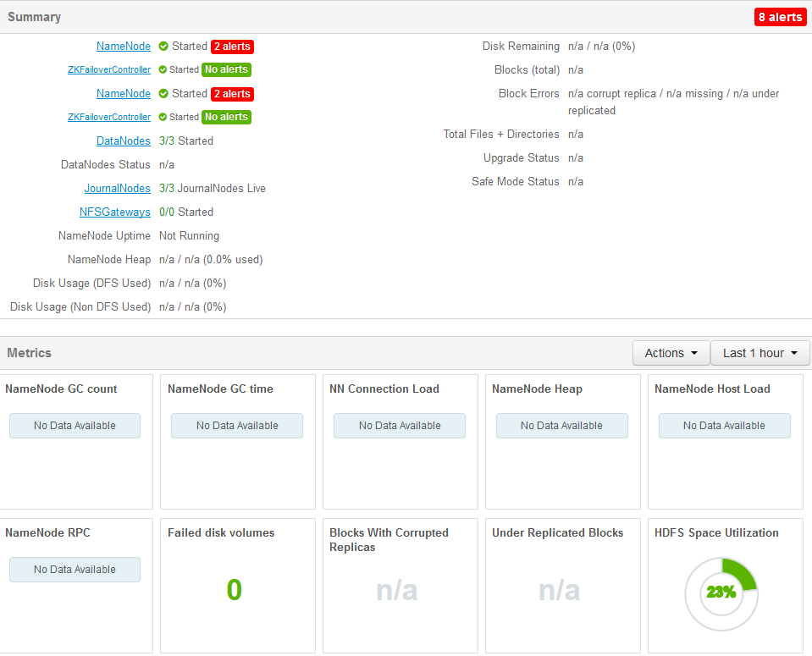Viewport: 812px width, 656px height.
Task: Expand the Last 1 hour time range dropdown
Action: (760, 353)
